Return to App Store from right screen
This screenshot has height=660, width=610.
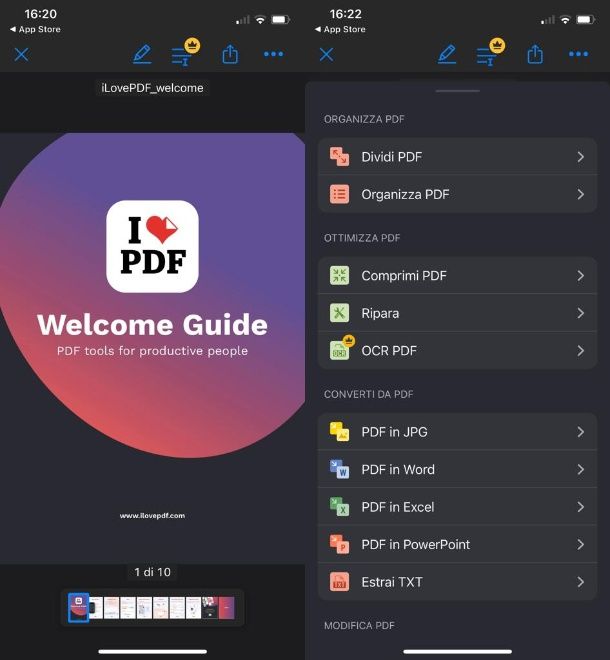pos(340,29)
